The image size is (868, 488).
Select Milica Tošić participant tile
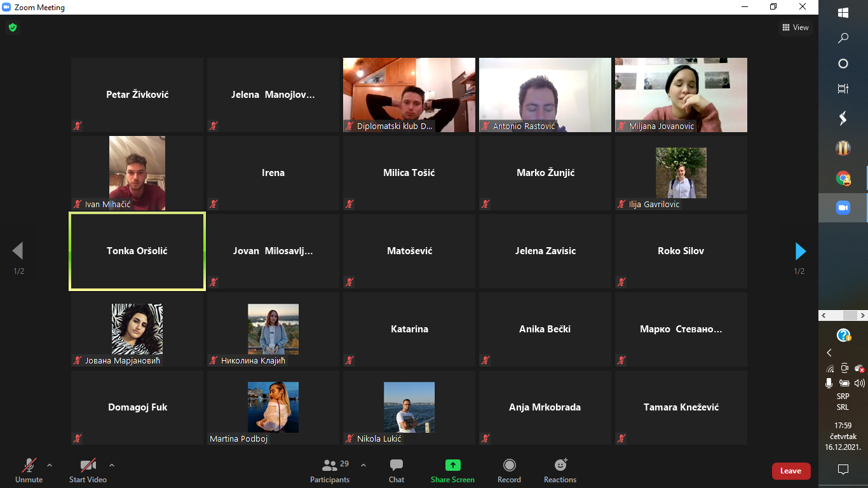tap(409, 173)
